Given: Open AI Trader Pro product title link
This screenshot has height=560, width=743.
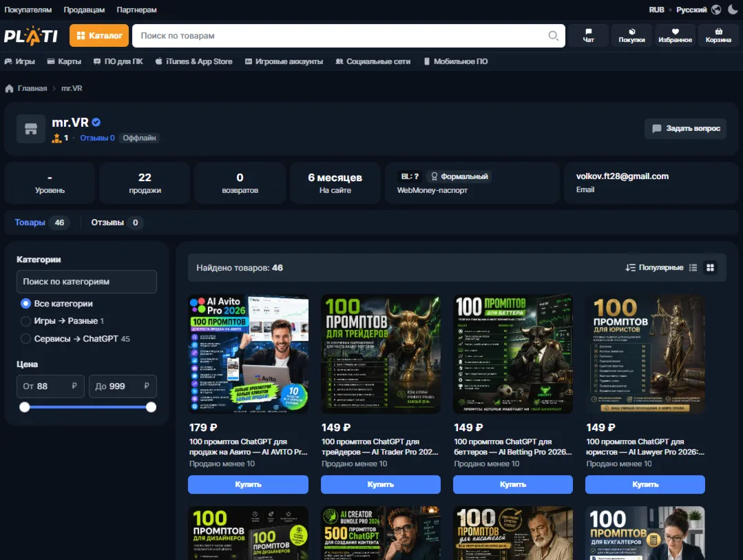Looking at the screenshot, I should click(x=380, y=446).
